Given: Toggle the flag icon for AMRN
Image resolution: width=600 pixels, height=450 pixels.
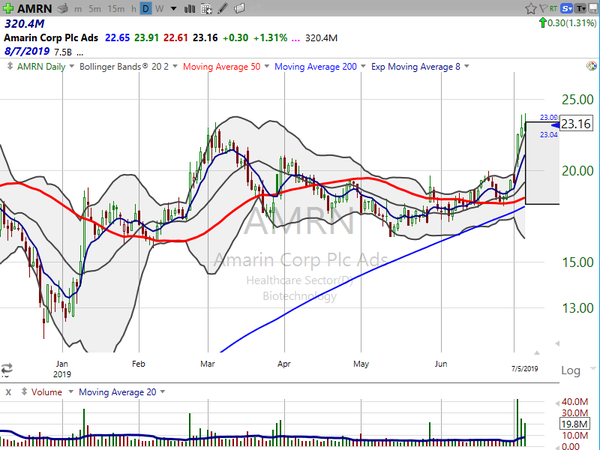Looking at the screenshot, I should coord(543,8).
